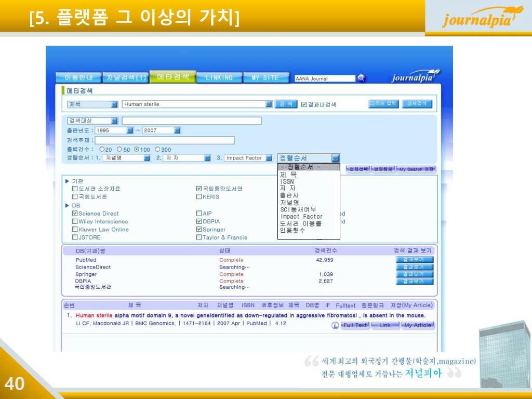Open the 2007 end year dropdown
Viewport: 532px width, 399px height.
click(177, 130)
